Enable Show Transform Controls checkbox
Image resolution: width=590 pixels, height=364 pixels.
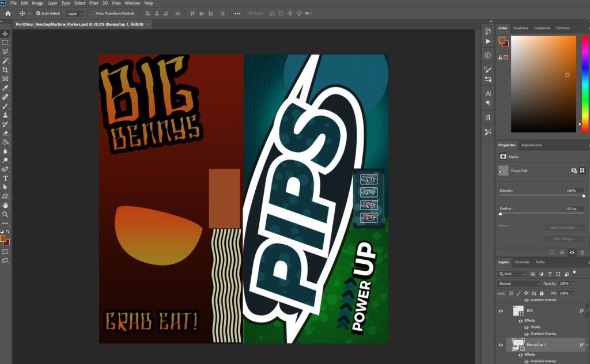[92, 14]
